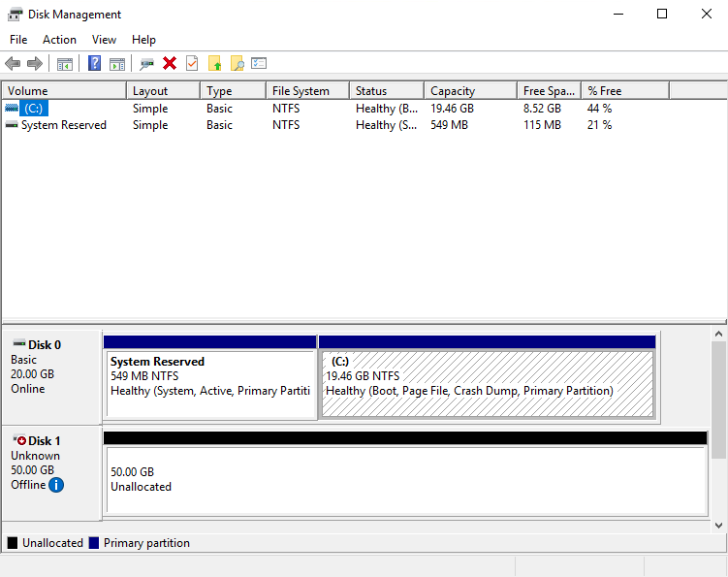
Task: Sort by the Volume column header
Action: tap(64, 91)
